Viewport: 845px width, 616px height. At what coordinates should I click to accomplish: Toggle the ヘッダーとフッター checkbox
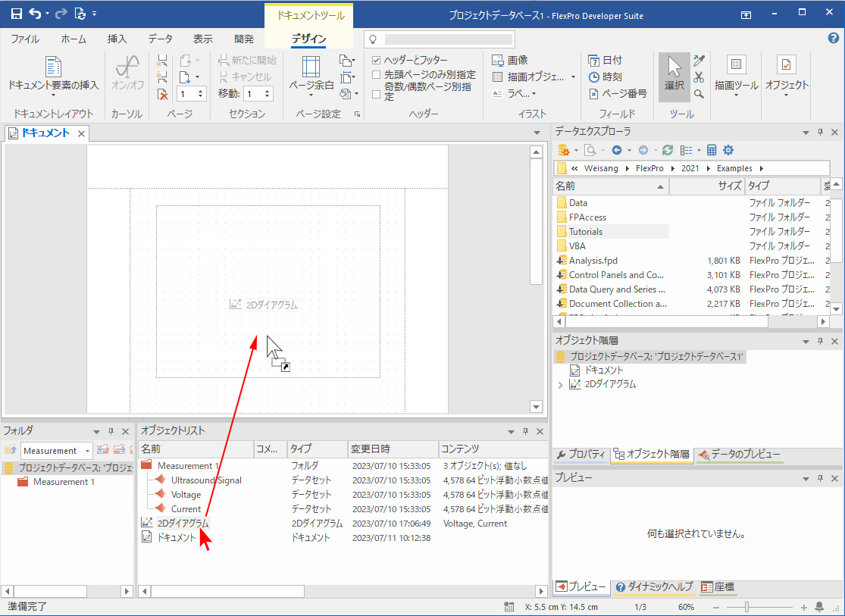(x=377, y=61)
